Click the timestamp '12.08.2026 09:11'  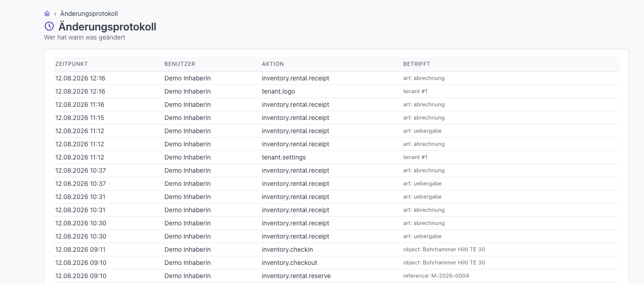[x=80, y=249]
